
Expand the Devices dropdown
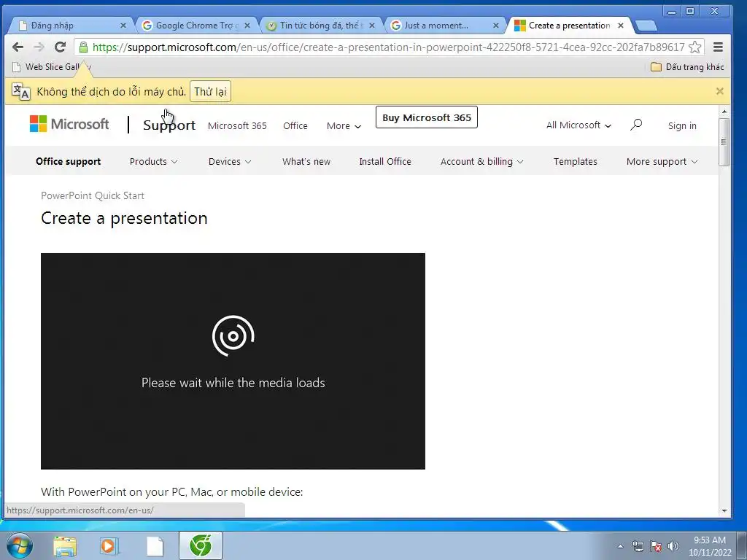point(230,161)
